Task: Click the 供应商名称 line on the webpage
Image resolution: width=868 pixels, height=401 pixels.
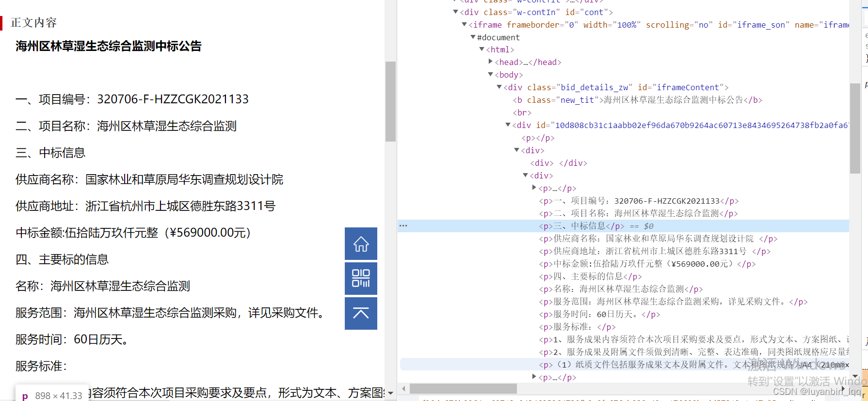Action: point(149,179)
